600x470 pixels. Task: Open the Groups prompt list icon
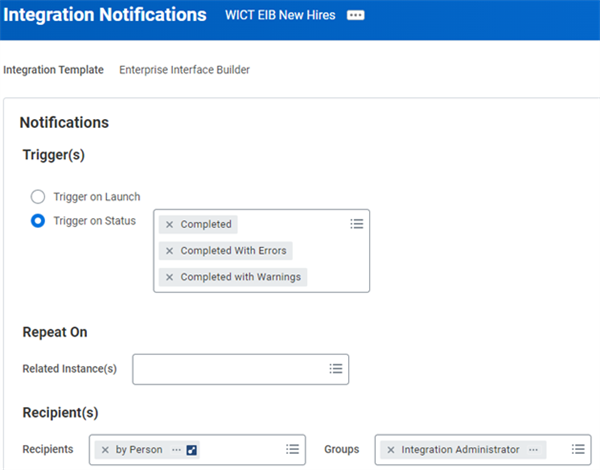[x=578, y=449]
